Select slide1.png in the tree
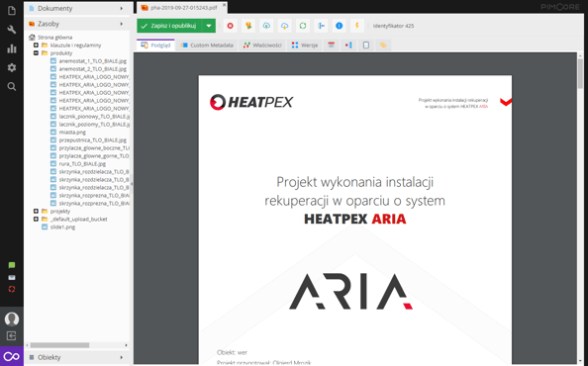Image resolution: width=588 pixels, height=366 pixels. click(62, 227)
